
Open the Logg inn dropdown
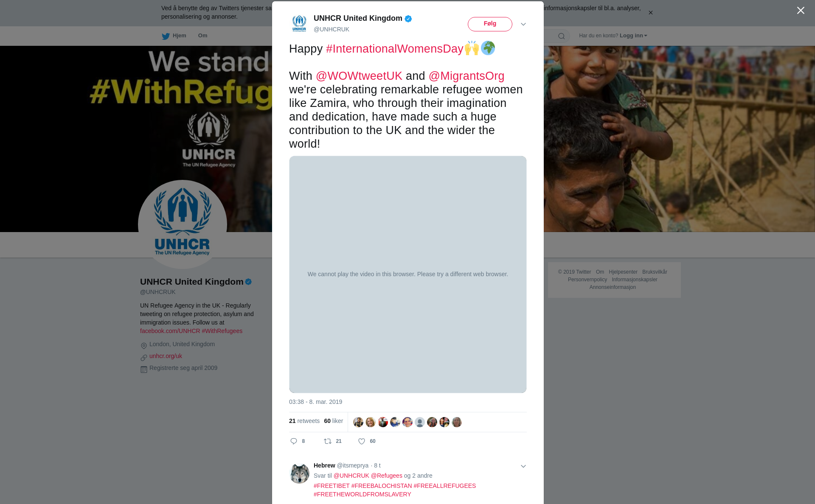click(633, 36)
